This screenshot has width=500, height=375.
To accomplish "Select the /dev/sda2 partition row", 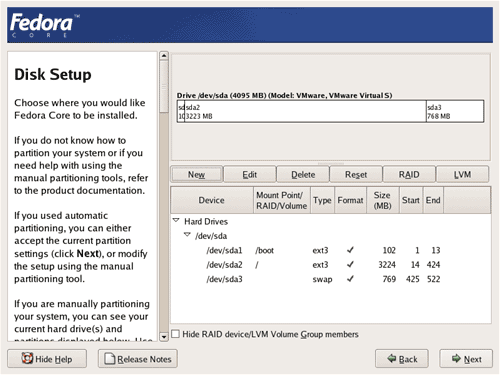I will tap(331, 265).
